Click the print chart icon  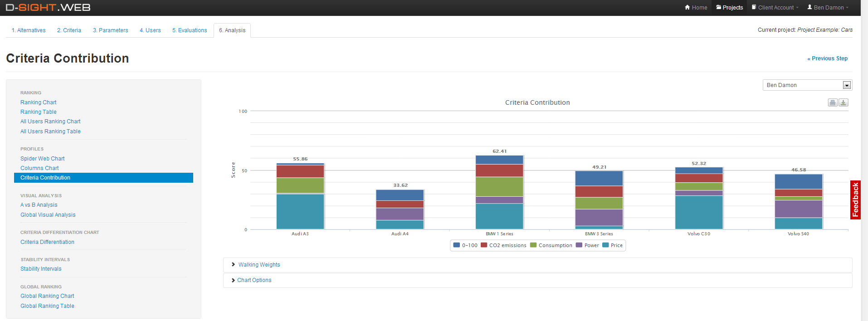point(833,103)
